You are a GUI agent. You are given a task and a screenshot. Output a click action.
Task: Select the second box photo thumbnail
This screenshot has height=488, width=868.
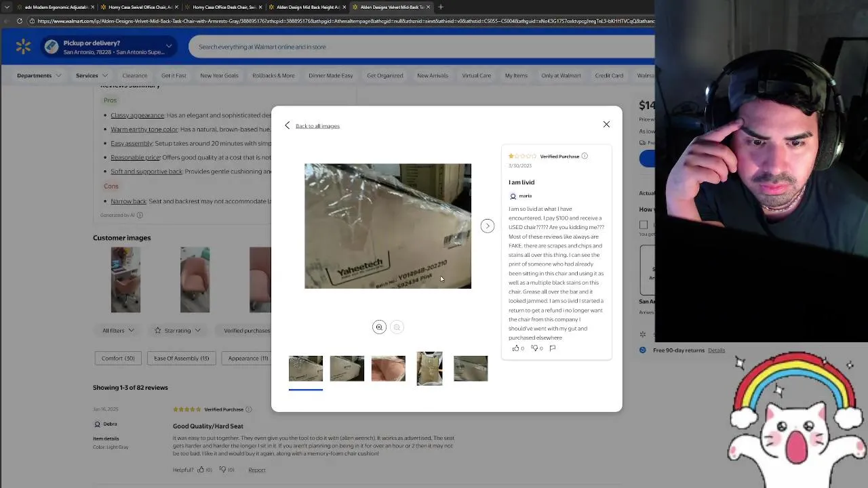pos(347,368)
